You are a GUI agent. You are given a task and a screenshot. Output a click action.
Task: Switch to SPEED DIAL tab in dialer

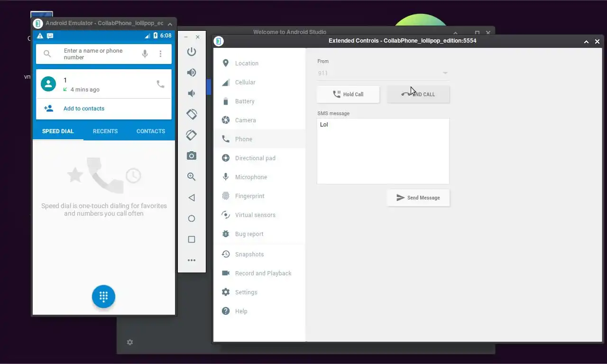[58, 131]
